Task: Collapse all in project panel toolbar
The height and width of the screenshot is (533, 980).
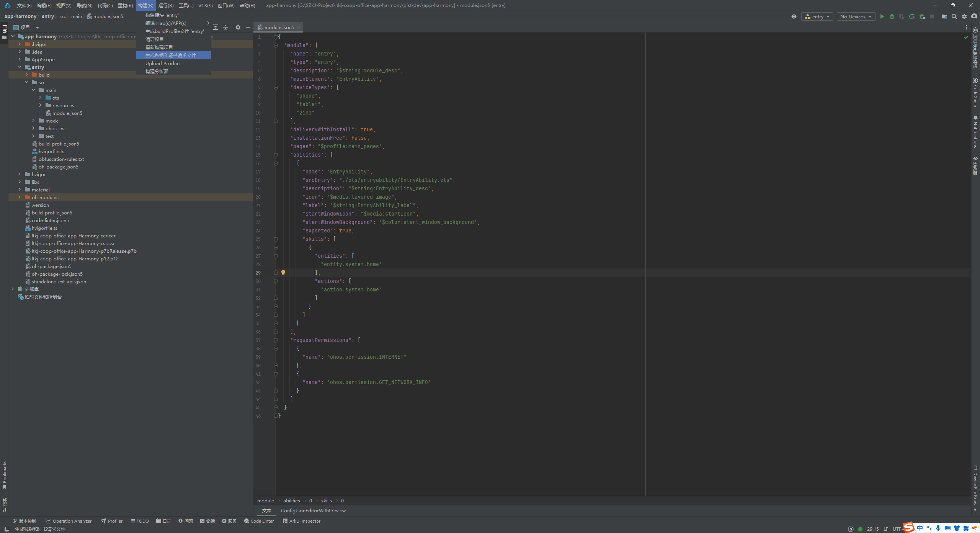Action: point(225,27)
